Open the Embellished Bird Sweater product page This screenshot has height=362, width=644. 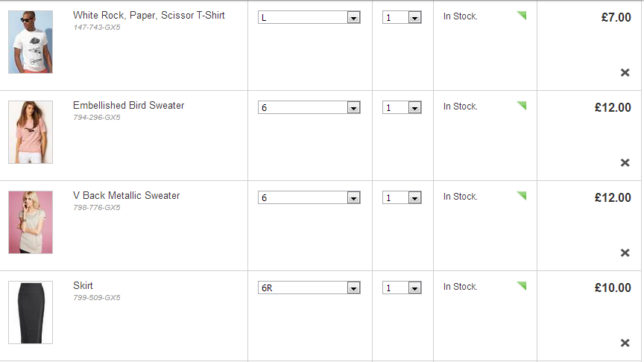point(128,105)
